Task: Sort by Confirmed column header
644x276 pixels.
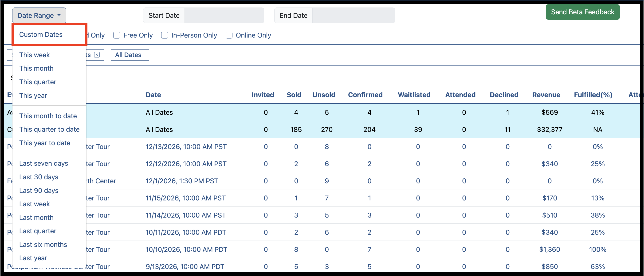Action: (365, 95)
